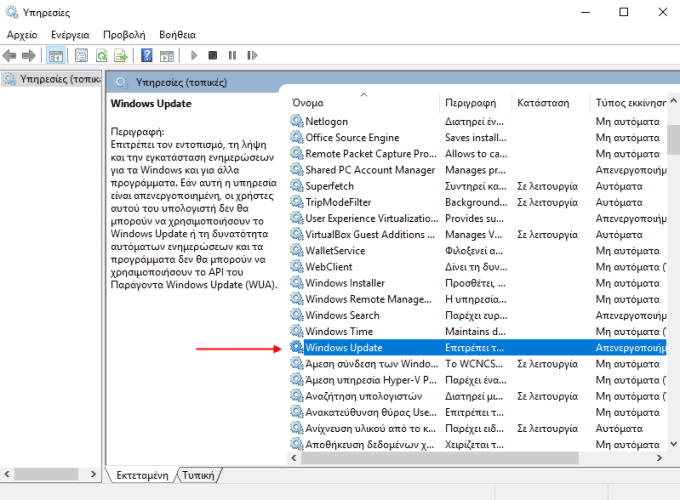The image size is (680, 500).
Task: Click the Υπηρεσίες title bar gear icon
Action: coord(12,12)
